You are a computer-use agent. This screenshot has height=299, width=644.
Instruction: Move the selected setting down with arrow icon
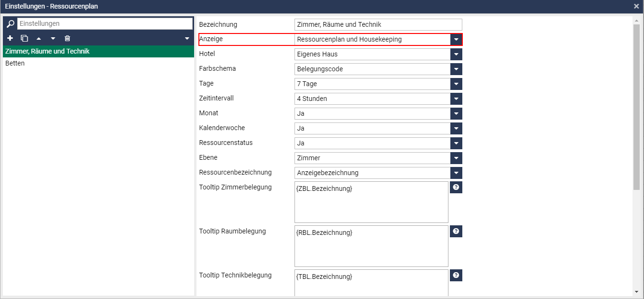(53, 38)
